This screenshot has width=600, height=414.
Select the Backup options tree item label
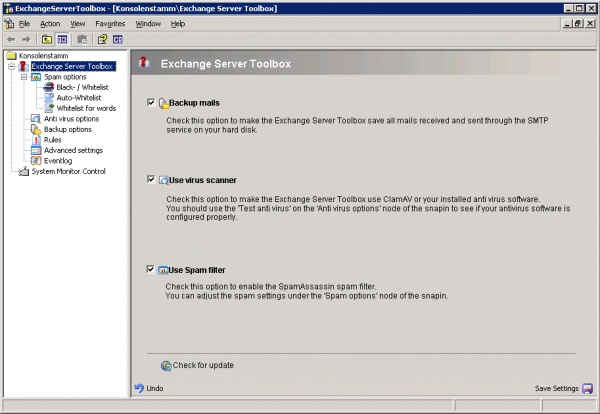click(x=68, y=129)
